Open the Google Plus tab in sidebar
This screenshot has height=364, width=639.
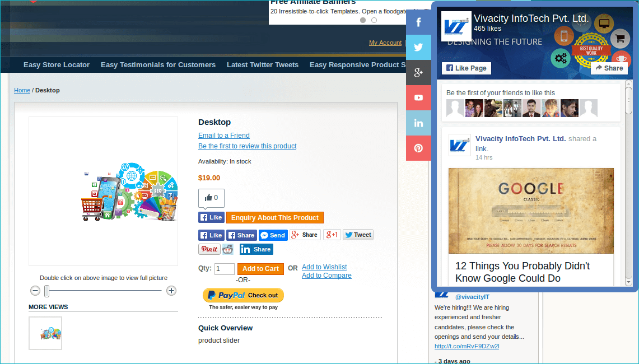coord(418,73)
